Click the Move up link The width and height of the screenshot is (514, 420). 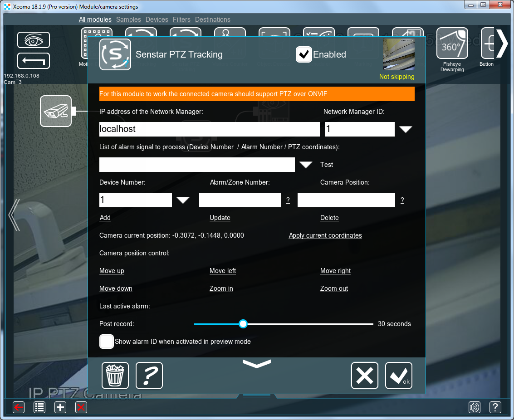pos(112,271)
